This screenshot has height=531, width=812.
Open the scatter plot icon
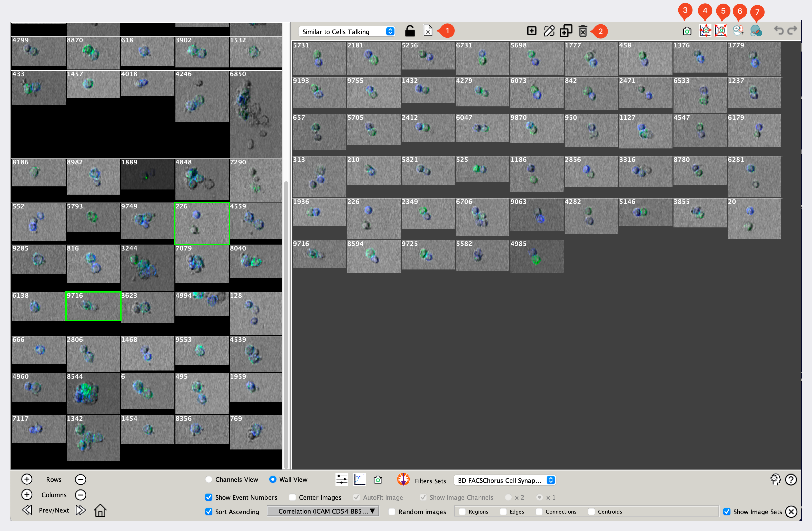pos(360,479)
